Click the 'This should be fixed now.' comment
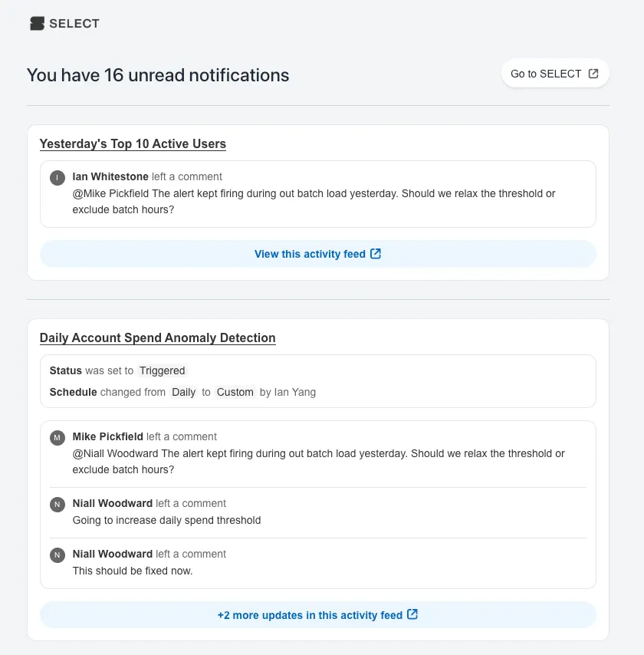 coord(133,571)
